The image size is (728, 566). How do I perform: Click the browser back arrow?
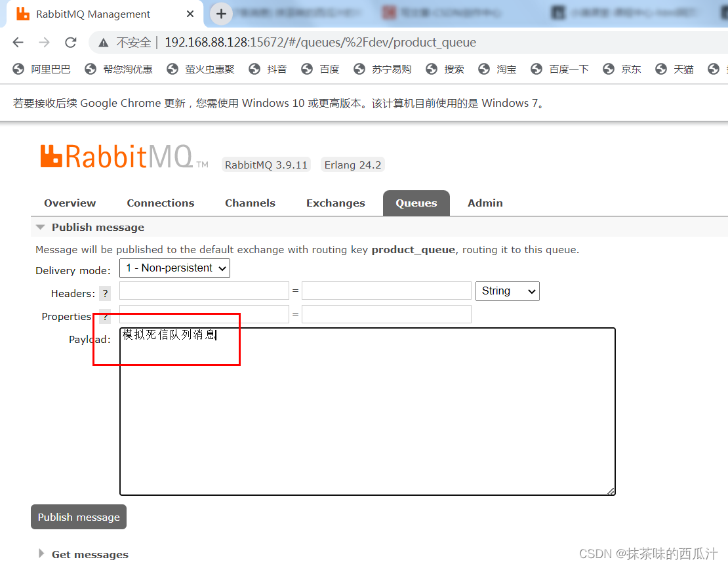(x=18, y=42)
